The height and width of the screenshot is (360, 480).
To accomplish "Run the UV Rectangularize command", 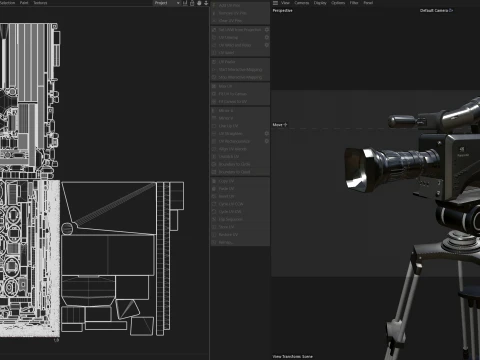I will click(x=237, y=141).
